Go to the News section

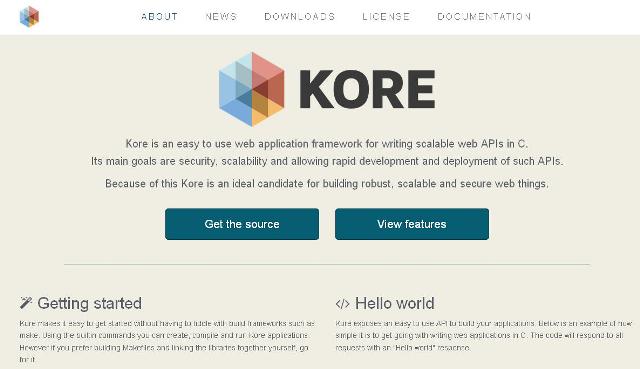221,16
